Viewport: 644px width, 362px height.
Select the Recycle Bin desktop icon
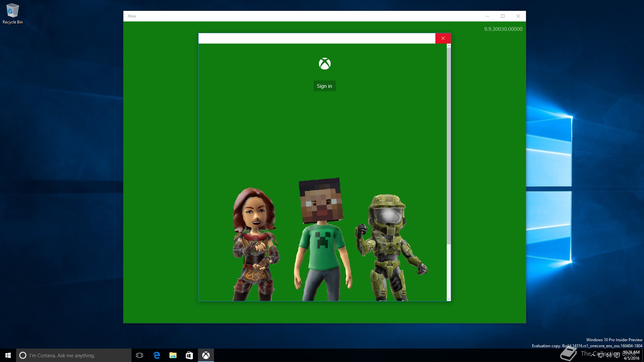13,14
